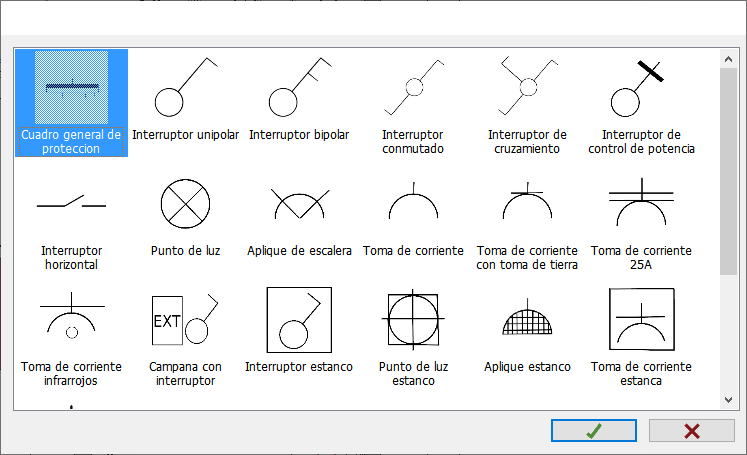This screenshot has height=455, width=747.
Task: Click 'Interruptor de control de potencia' label text
Action: [x=641, y=142]
